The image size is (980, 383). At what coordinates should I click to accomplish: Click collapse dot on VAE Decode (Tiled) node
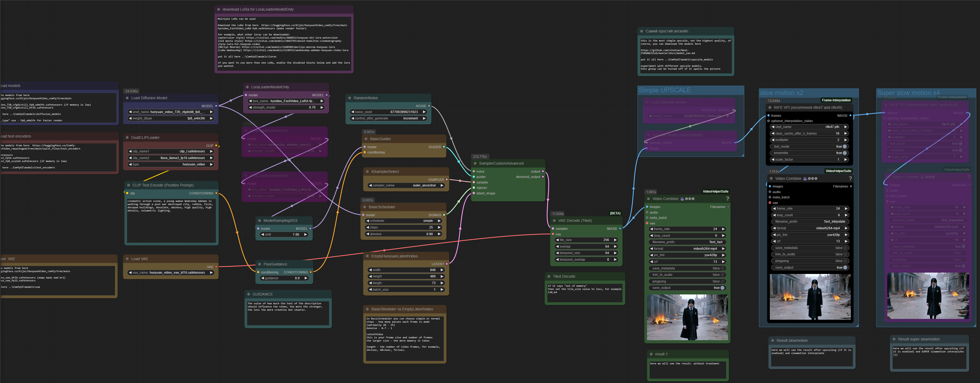tap(554, 220)
